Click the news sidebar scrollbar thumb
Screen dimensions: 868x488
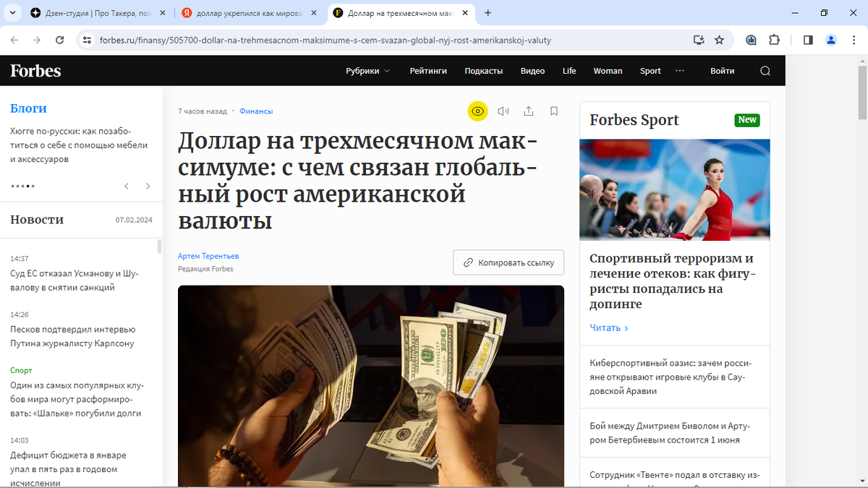[x=159, y=247]
